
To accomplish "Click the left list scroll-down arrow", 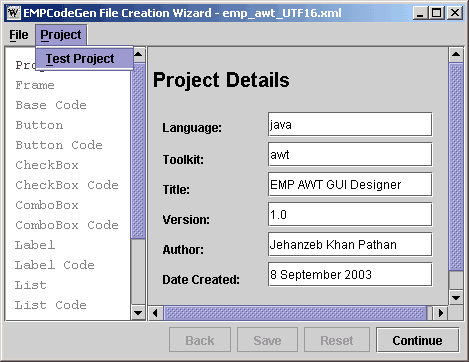I will [x=138, y=313].
